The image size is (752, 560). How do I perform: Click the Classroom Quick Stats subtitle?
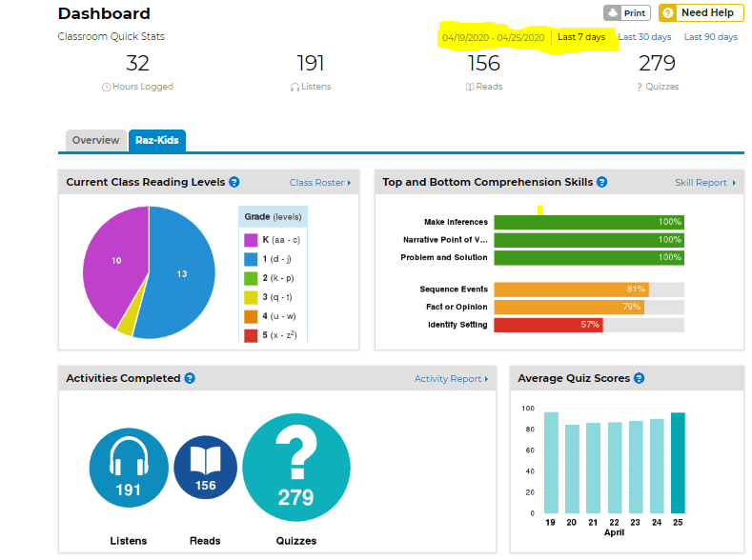coord(112,36)
